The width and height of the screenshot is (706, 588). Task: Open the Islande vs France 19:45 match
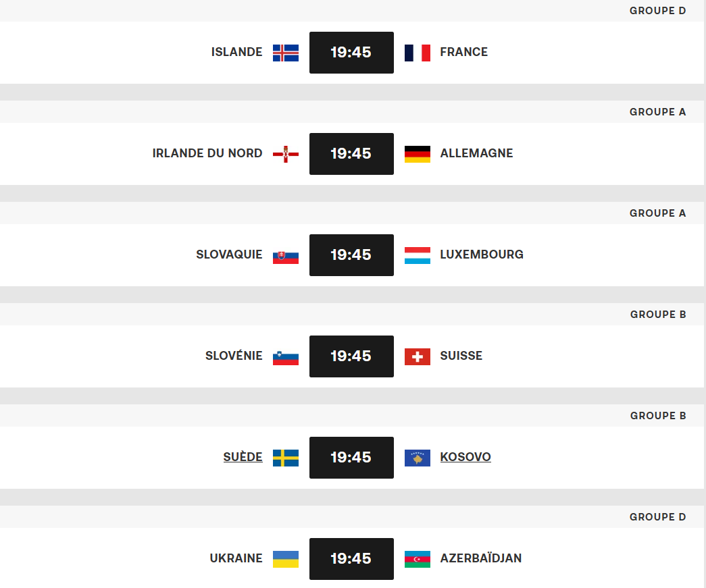351,53
